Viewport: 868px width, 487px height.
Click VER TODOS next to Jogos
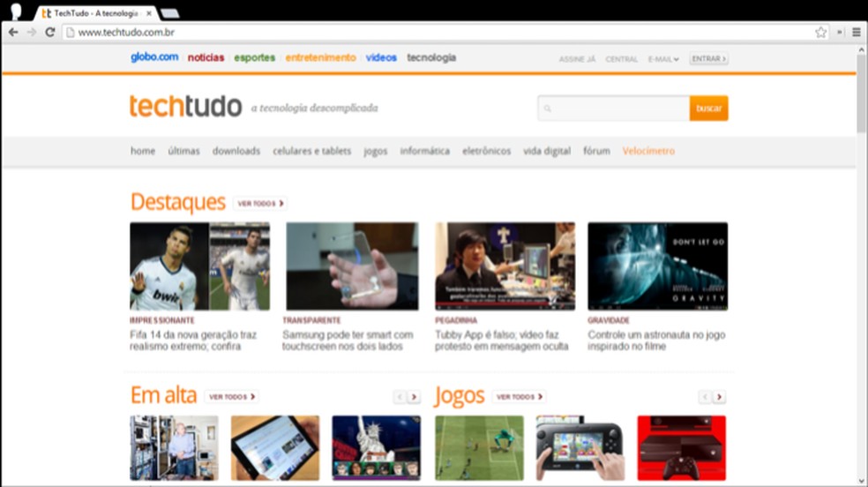coord(520,397)
